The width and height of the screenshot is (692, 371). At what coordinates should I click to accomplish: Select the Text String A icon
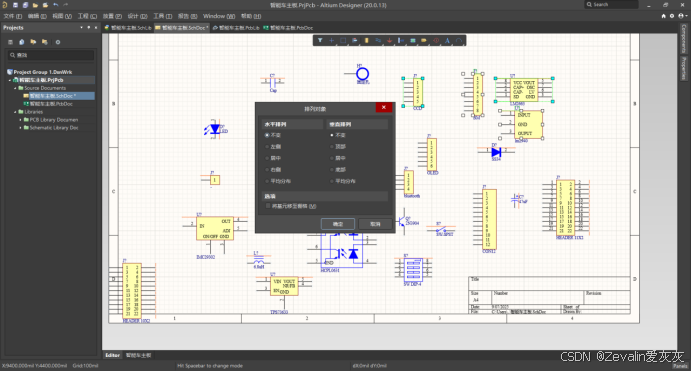point(447,41)
